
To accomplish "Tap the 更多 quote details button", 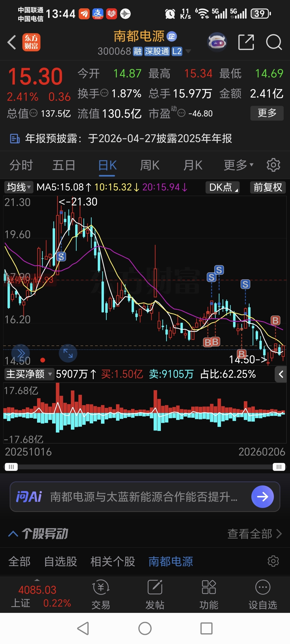I will [x=267, y=113].
